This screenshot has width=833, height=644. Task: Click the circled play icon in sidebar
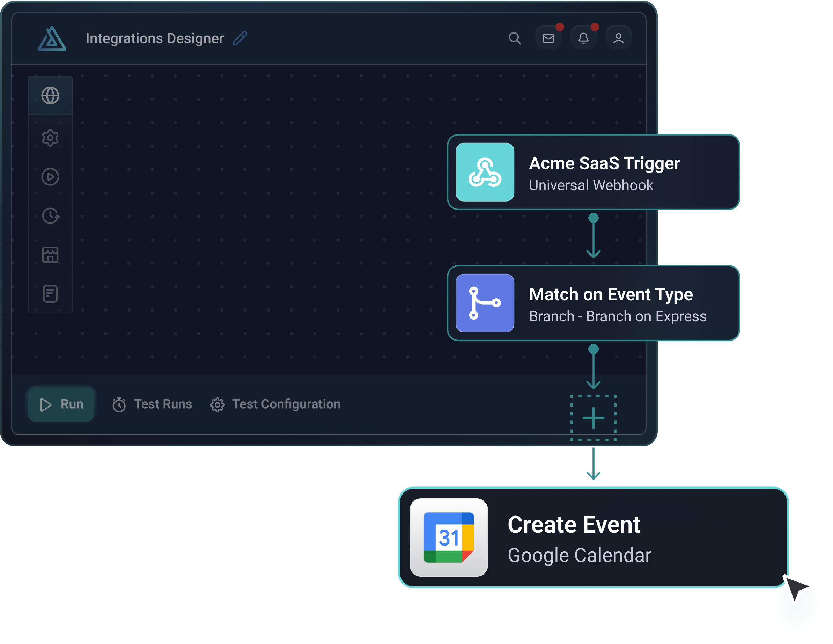coord(50,177)
